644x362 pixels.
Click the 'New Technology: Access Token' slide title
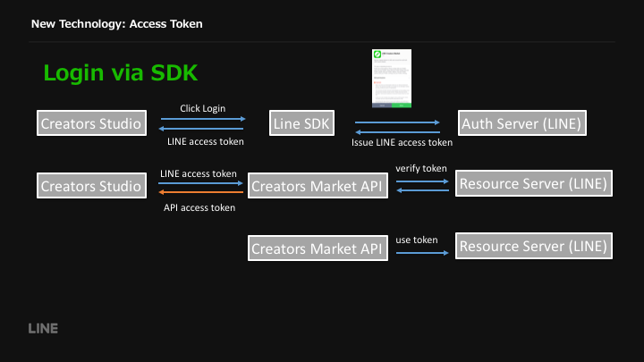point(117,23)
